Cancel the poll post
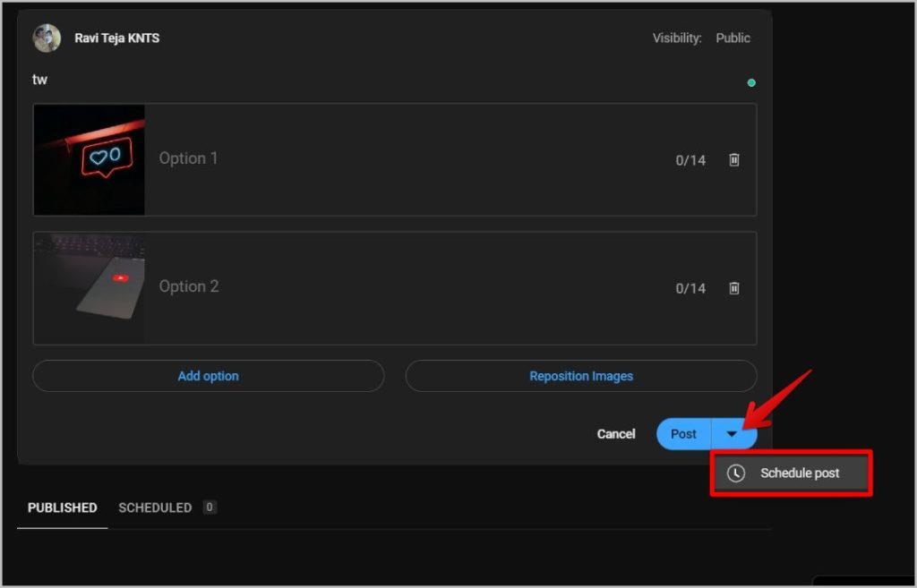 tap(616, 434)
